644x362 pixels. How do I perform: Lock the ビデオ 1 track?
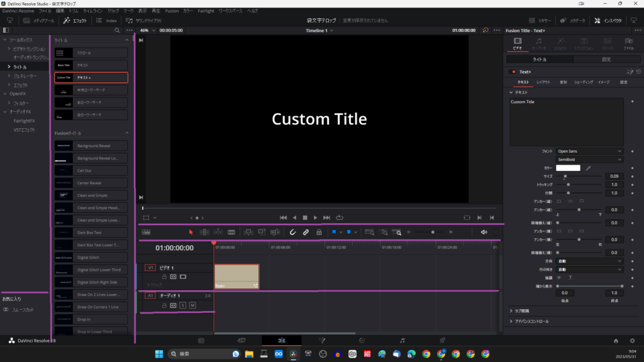[x=164, y=277]
